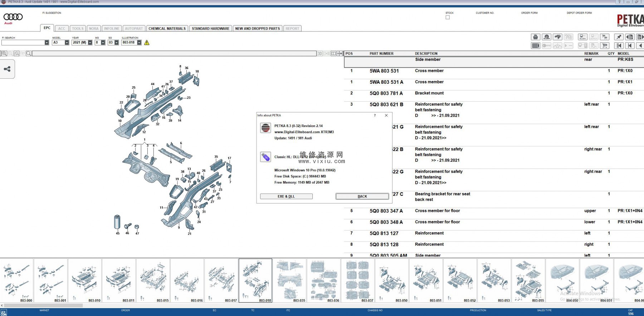The image size is (644, 316).
Task: Click the printer icon in the toolbar
Action: coord(535,37)
